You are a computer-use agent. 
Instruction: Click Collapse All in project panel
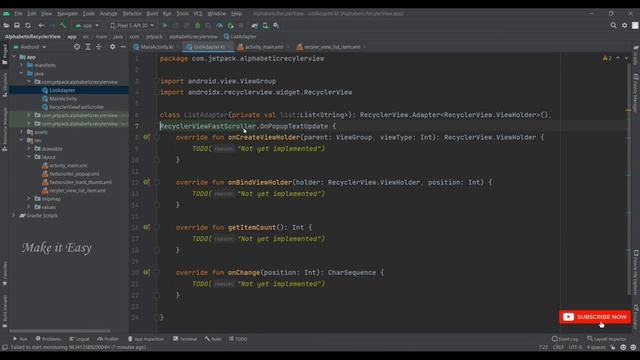pos(98,47)
